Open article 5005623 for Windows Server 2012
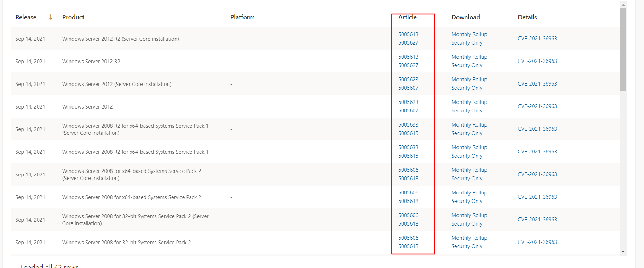 [408, 102]
